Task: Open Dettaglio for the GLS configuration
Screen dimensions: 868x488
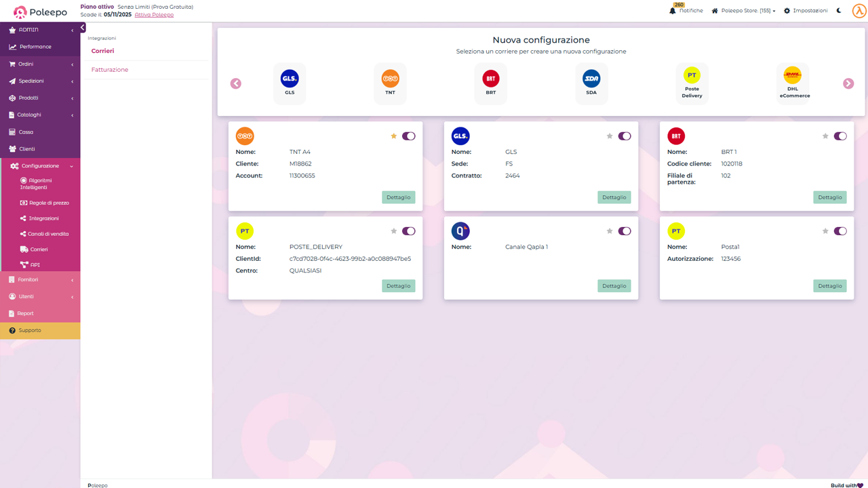Action: coord(614,197)
